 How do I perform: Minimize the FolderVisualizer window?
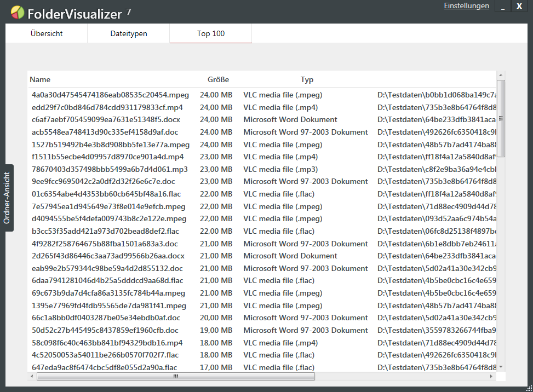502,6
